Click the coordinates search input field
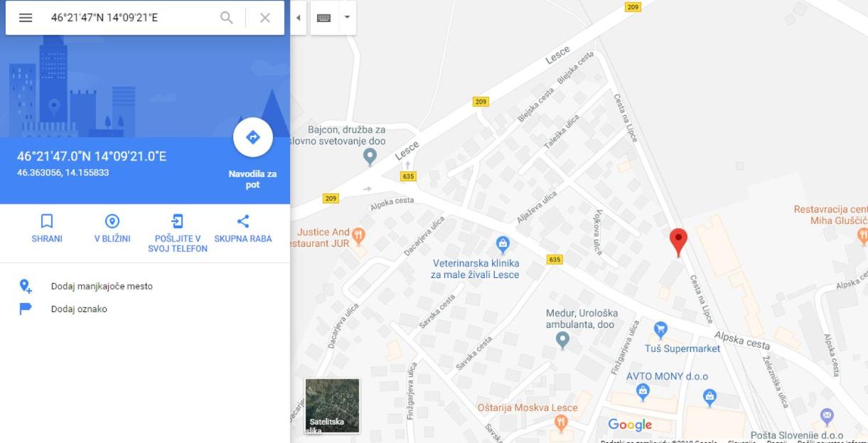868x443 pixels. click(x=132, y=18)
